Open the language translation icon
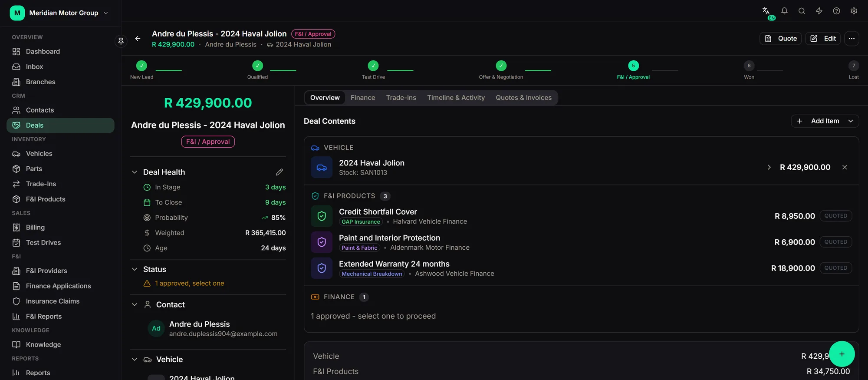Screen dimensions: 868x380 [766, 11]
